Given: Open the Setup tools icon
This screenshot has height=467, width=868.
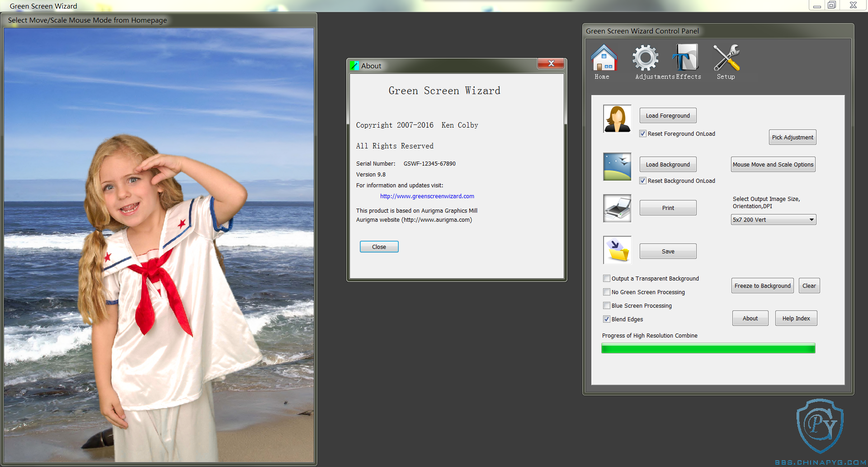Looking at the screenshot, I should click(x=726, y=57).
